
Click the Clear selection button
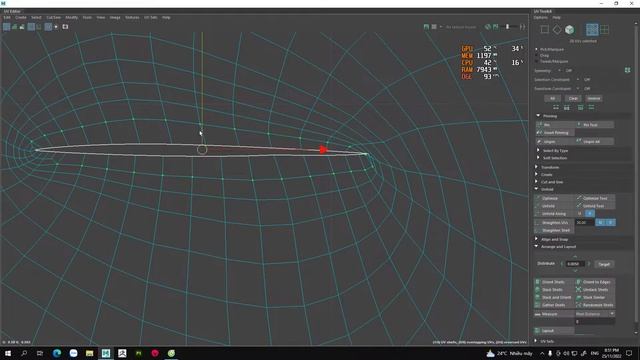pos(573,98)
